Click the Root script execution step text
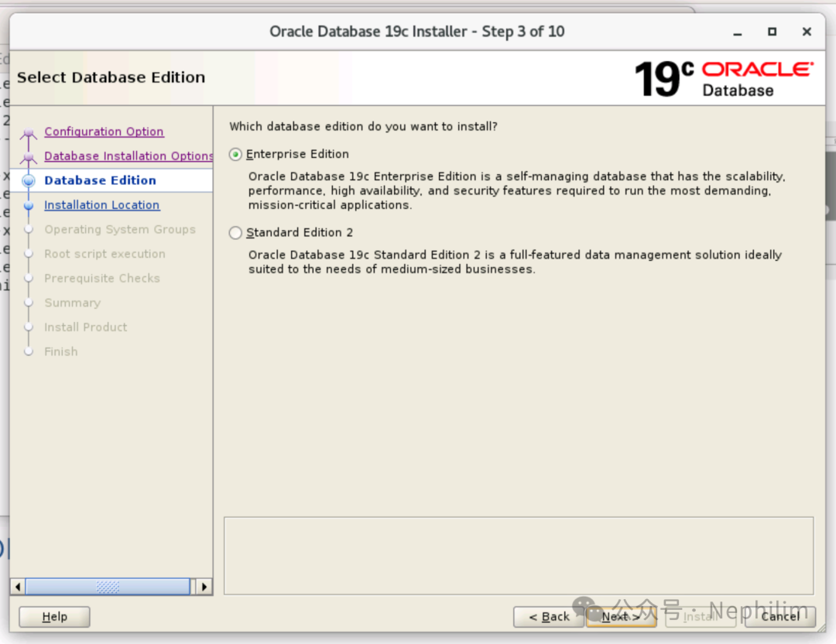This screenshot has height=644, width=836. [x=104, y=254]
